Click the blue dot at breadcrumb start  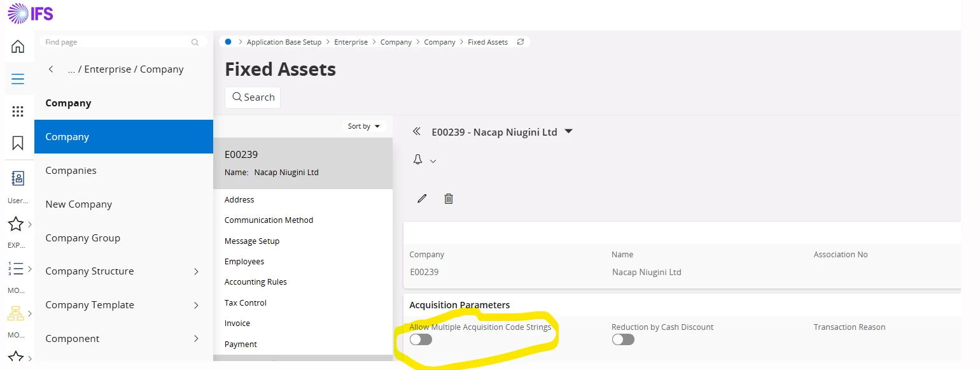(x=228, y=42)
